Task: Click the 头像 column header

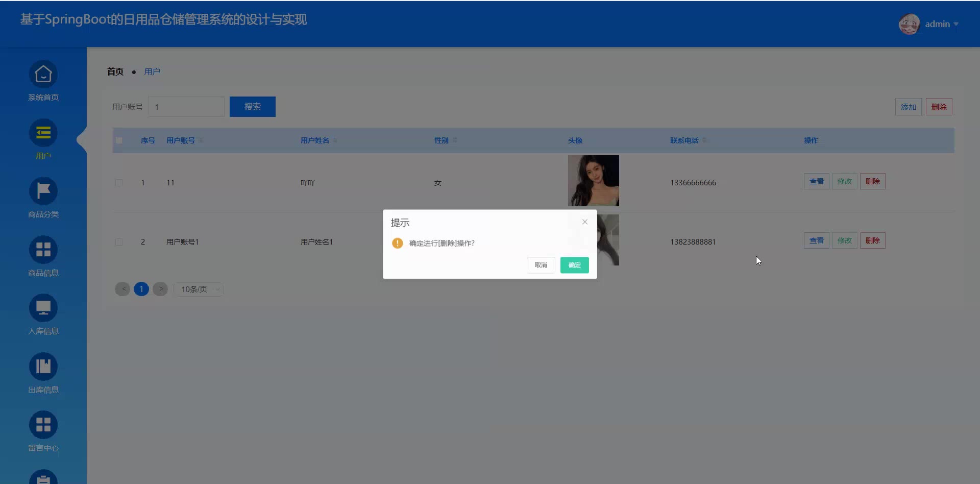Action: click(x=575, y=140)
